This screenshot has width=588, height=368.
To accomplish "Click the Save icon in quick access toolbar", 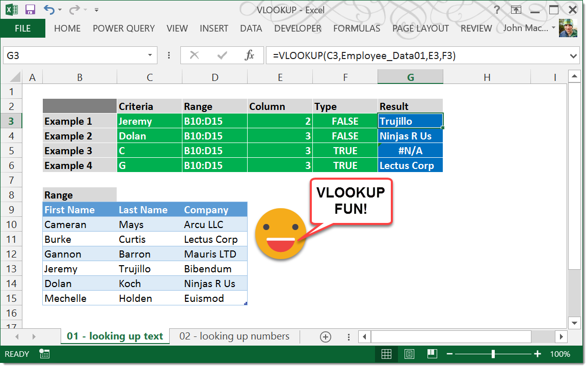I will (x=30, y=9).
